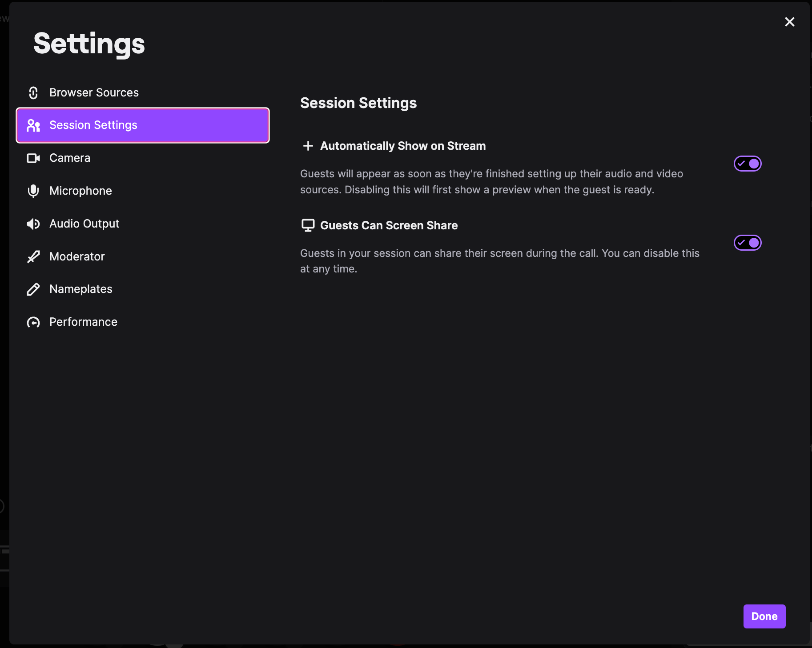Click the Moderator badge icon
The width and height of the screenshot is (812, 648).
pos(34,256)
